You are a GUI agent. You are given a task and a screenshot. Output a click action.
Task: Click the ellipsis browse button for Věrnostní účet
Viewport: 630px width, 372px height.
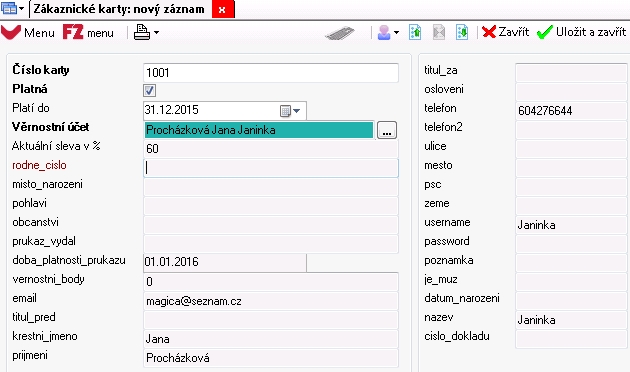387,130
